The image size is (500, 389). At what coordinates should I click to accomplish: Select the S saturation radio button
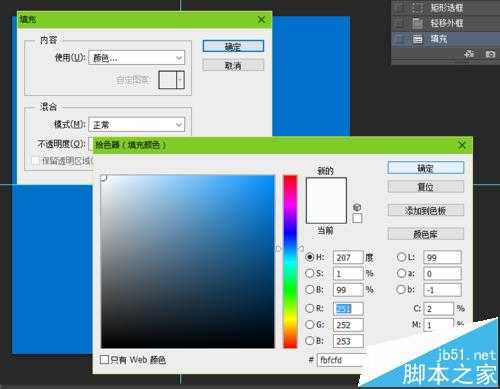tap(310, 273)
